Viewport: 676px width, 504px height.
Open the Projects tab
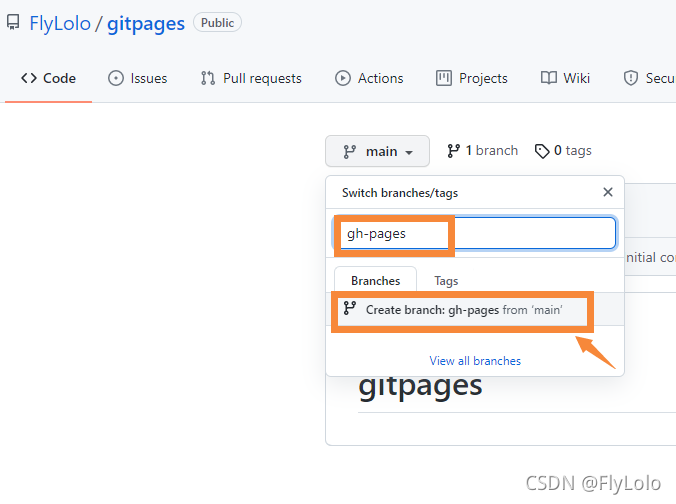tap(472, 78)
